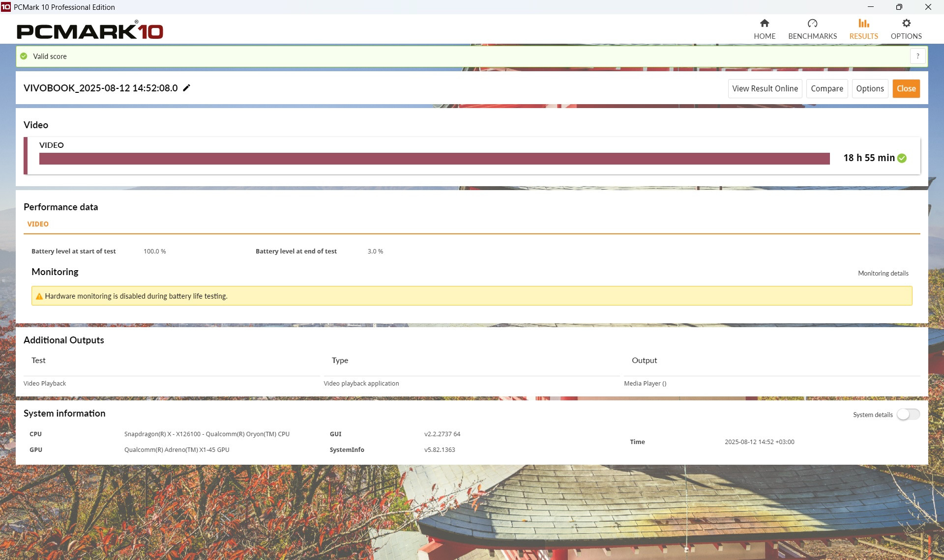Click the GUI version v2.2.2737 64
The height and width of the screenshot is (560, 944).
(442, 434)
